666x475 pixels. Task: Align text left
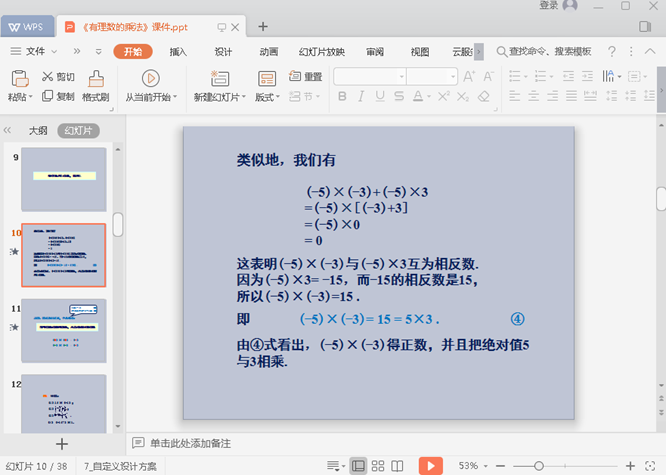[515, 96]
